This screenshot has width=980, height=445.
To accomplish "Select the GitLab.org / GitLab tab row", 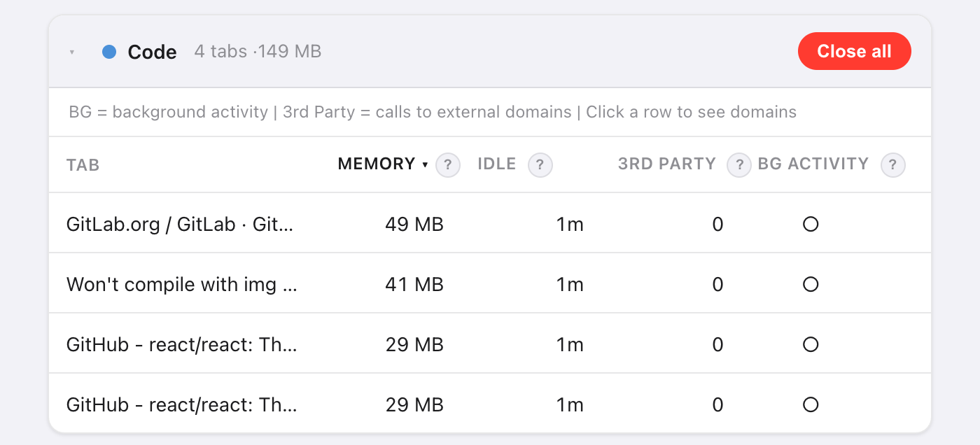I will coord(490,223).
